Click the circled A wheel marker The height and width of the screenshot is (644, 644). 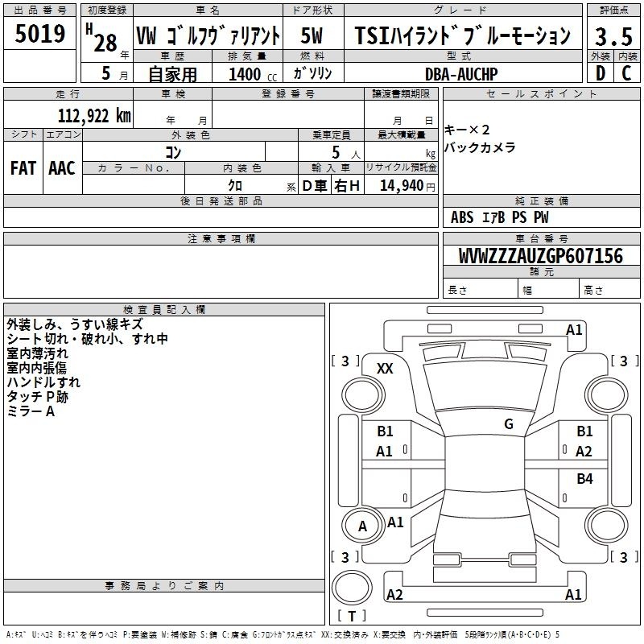coord(362,526)
